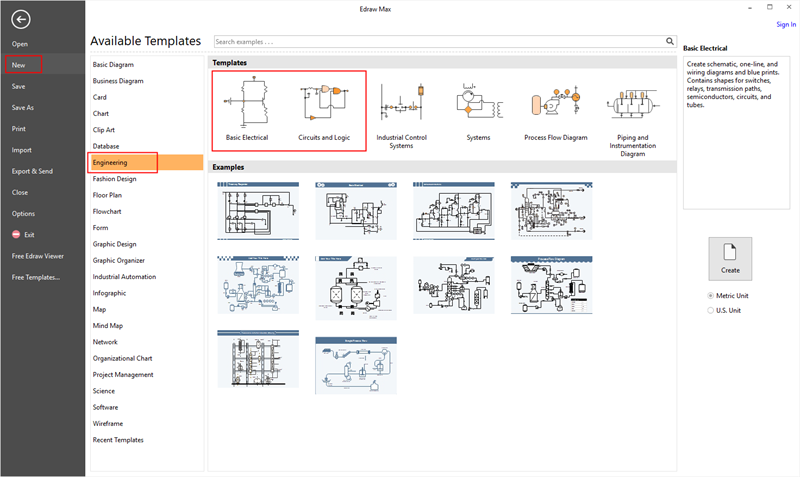Viewport: 800px width, 477px height.
Task: Select Business Diagram category
Action: tap(118, 81)
